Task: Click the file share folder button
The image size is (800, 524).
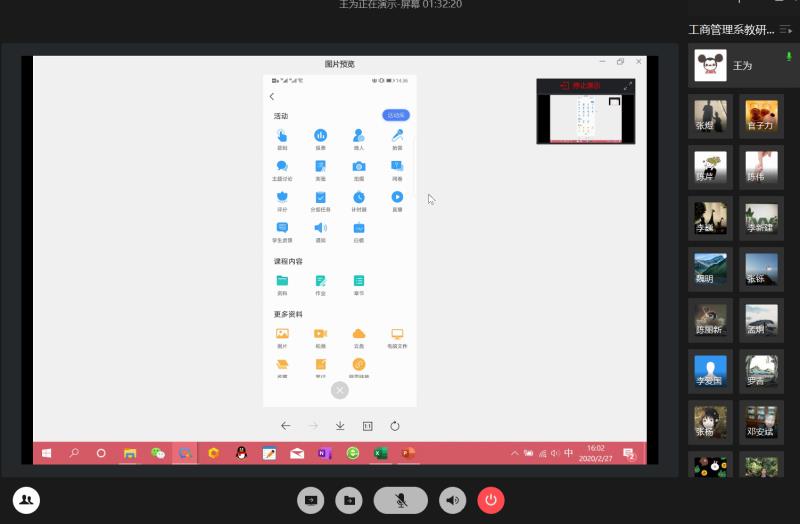Action: click(349, 500)
